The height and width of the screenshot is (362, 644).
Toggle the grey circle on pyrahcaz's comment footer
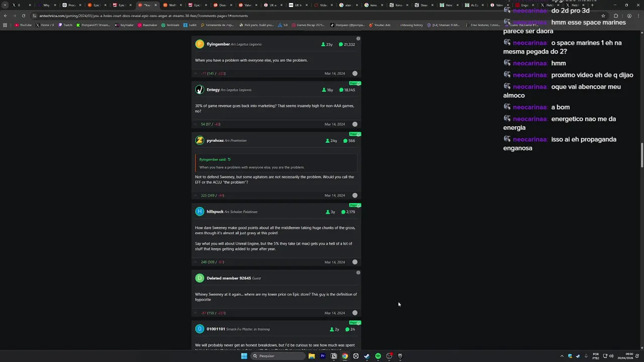click(x=355, y=196)
